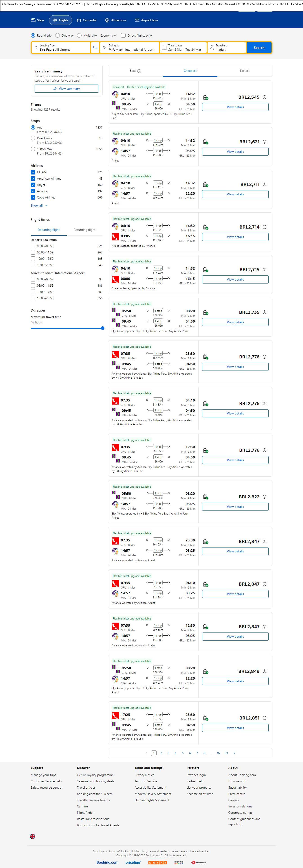303x868 pixels.
Task: Uncheck the LATAM airline filter
Action: (33, 172)
